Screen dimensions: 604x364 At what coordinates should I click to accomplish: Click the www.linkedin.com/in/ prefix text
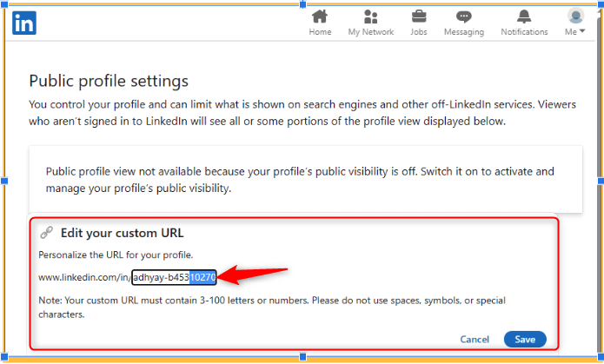point(84,277)
